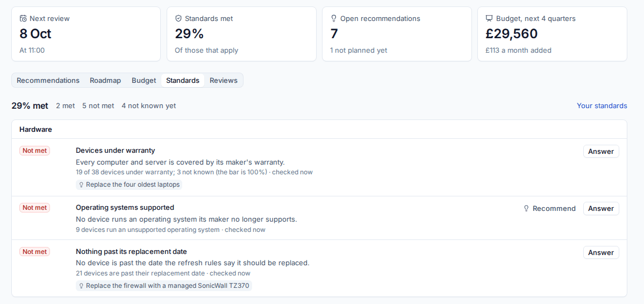This screenshot has width=644, height=304.
Task: Click the Next review 8 Oct card
Action: coord(86,34)
